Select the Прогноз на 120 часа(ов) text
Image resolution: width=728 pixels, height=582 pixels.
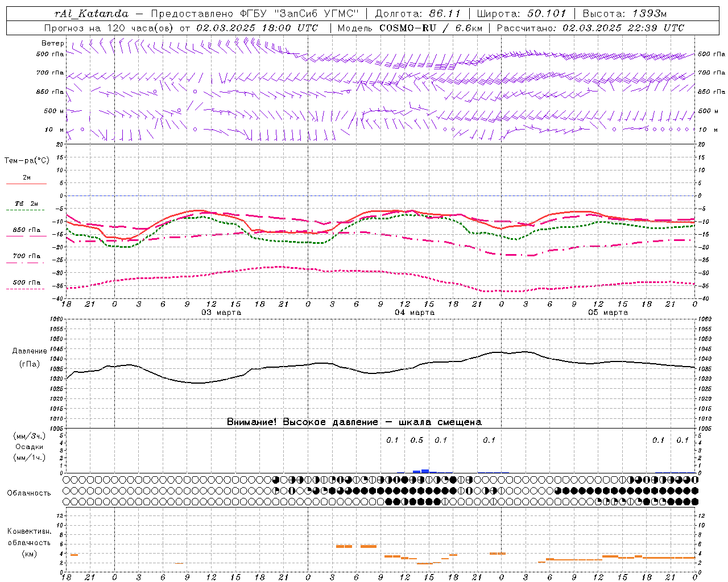point(109,28)
